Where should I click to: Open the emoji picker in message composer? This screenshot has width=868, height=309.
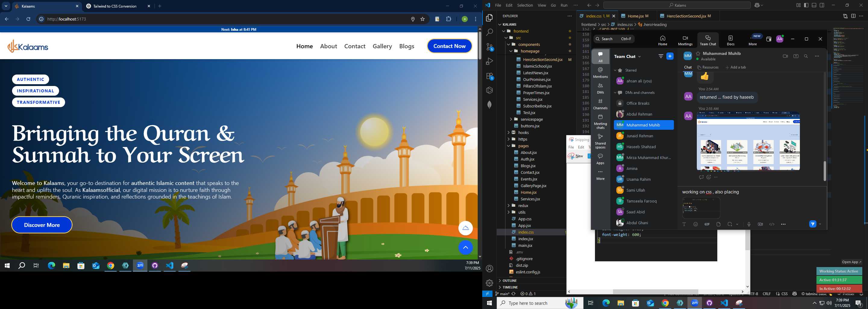[696, 224]
